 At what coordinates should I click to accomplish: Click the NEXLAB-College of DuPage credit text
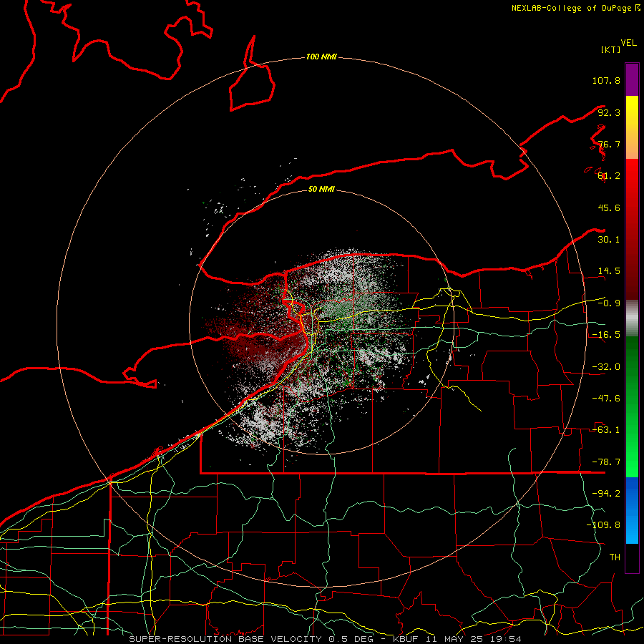pyautogui.click(x=575, y=8)
